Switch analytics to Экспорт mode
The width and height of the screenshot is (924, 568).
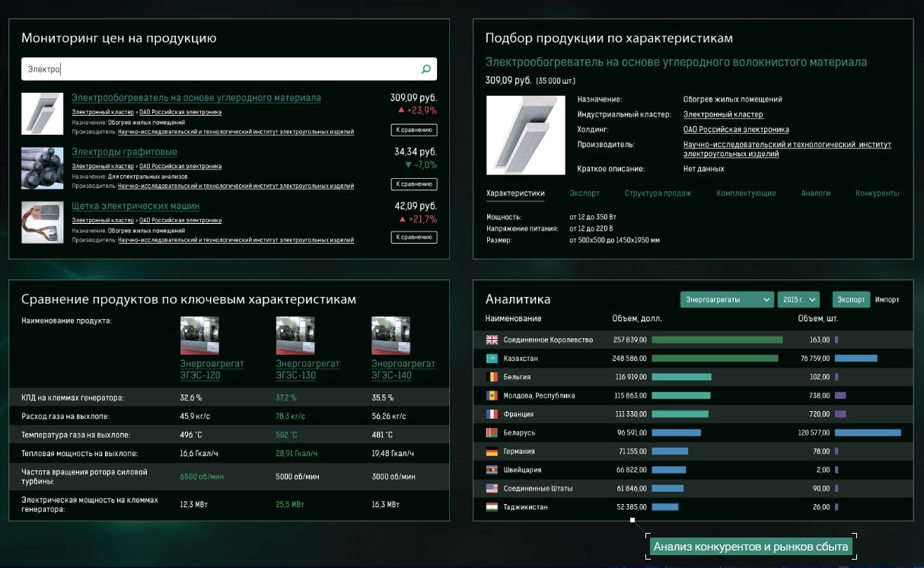click(x=851, y=300)
